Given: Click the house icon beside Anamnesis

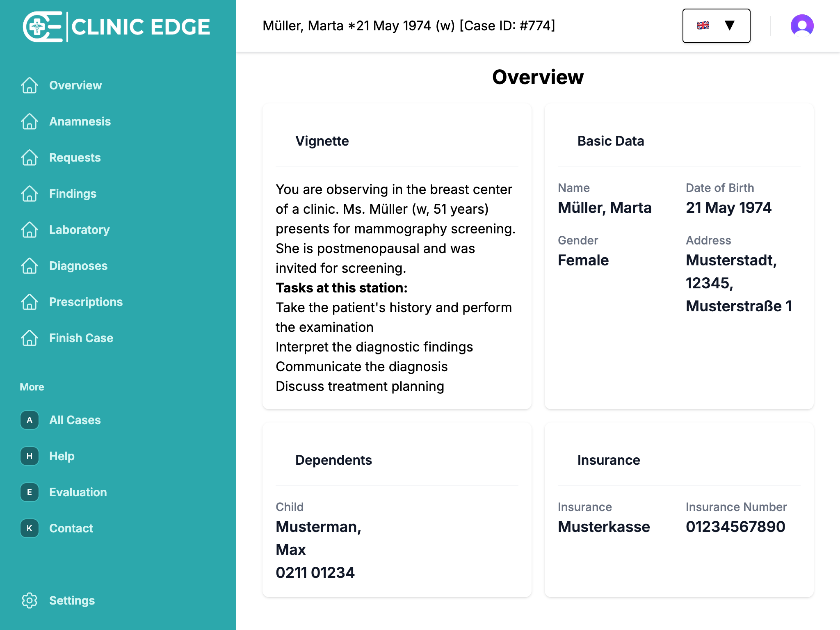Looking at the screenshot, I should coord(30,121).
